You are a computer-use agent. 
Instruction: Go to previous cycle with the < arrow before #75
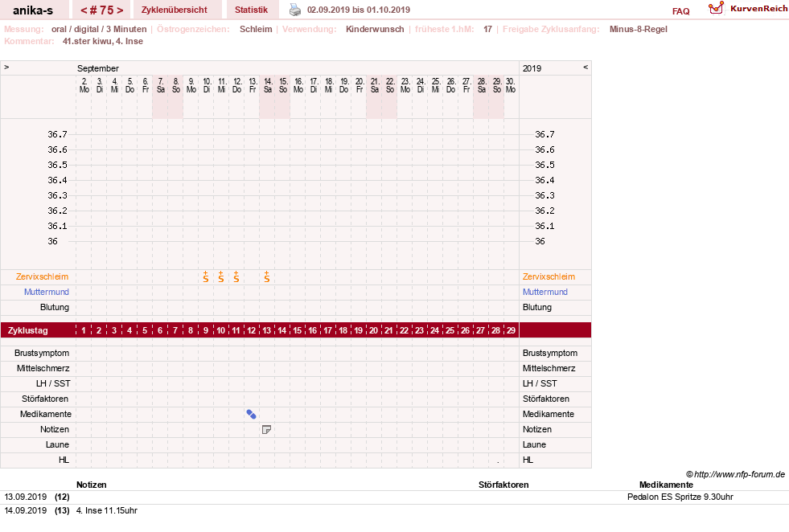[84, 10]
